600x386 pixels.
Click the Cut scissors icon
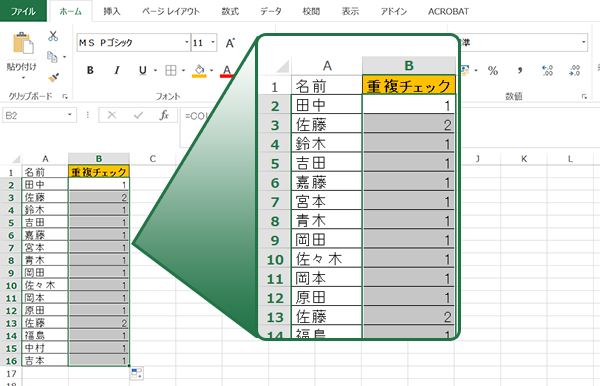point(53,36)
